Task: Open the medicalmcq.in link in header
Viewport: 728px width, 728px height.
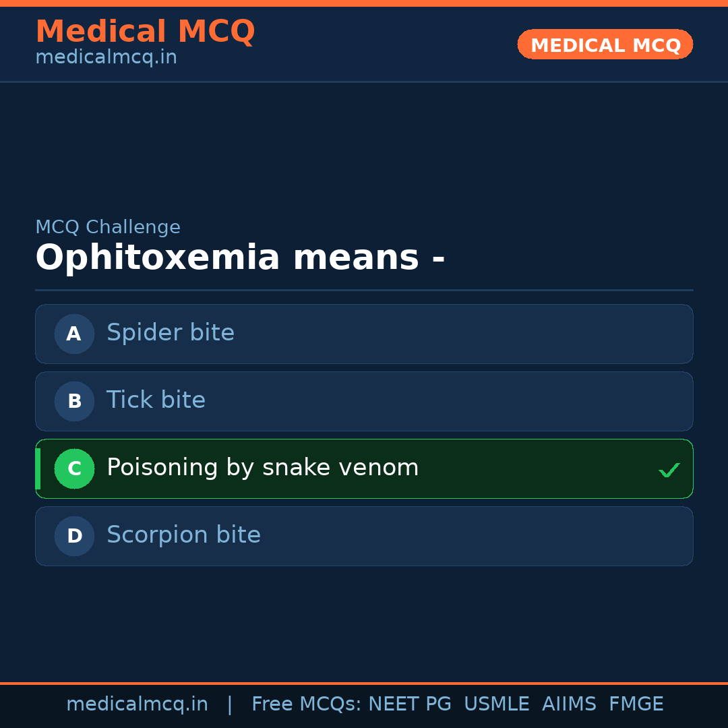Action: [105, 57]
